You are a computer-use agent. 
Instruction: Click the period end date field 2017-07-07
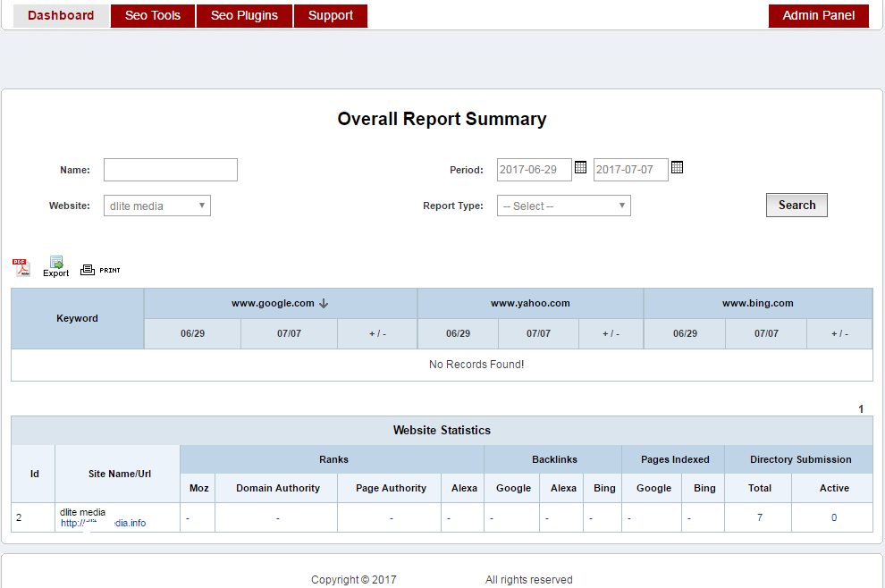coord(630,170)
